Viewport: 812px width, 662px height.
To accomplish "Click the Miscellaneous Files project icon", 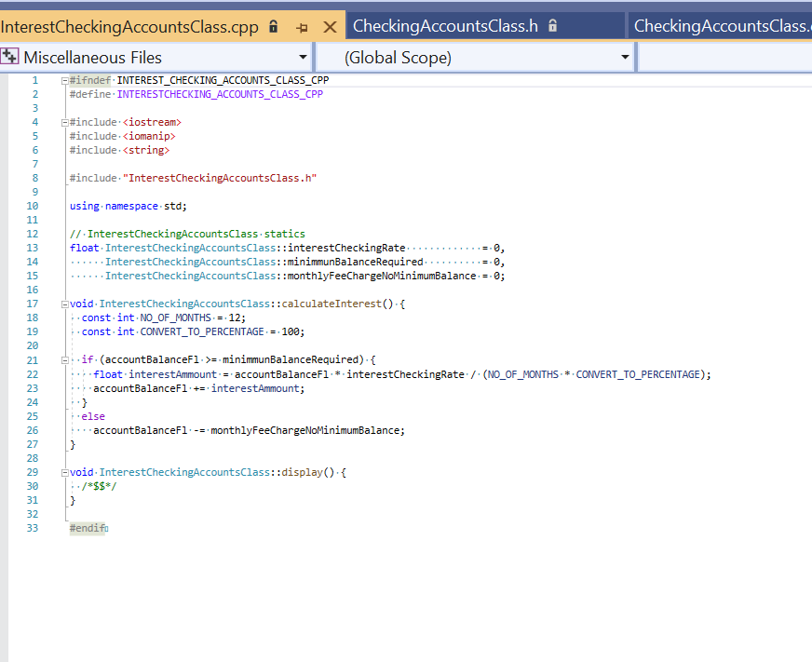I will (x=12, y=57).
